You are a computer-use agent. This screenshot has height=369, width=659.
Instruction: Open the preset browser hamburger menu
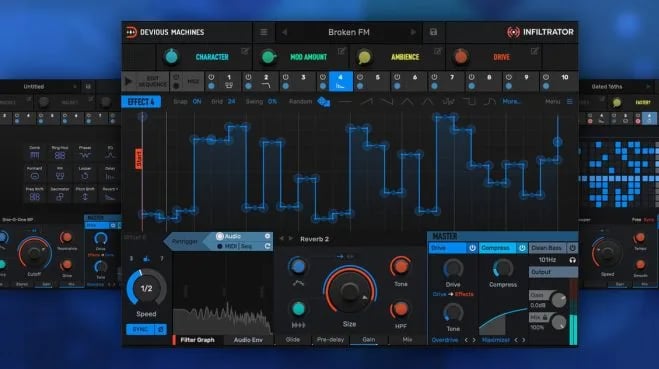pos(264,32)
